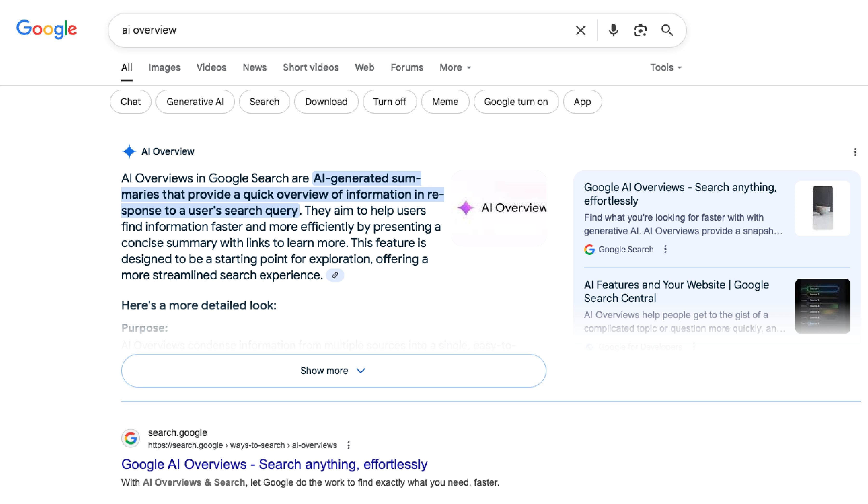Viewport: 868px width, 504px height.
Task: Start voice search with microphone icon
Action: point(613,30)
